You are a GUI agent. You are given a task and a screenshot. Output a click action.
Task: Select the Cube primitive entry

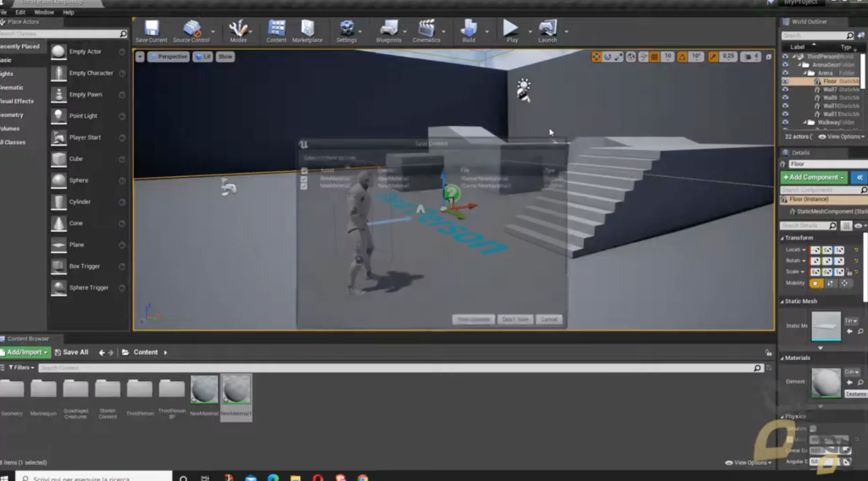(x=87, y=159)
